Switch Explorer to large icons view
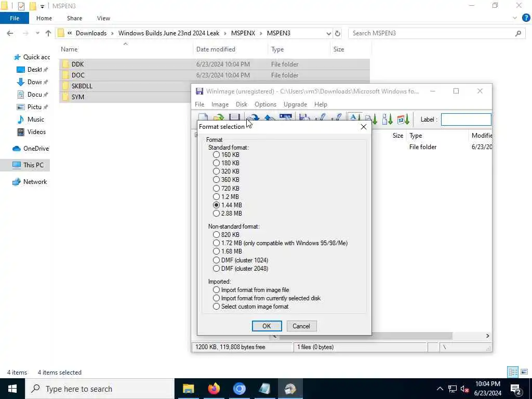532x399 pixels. (x=524, y=372)
